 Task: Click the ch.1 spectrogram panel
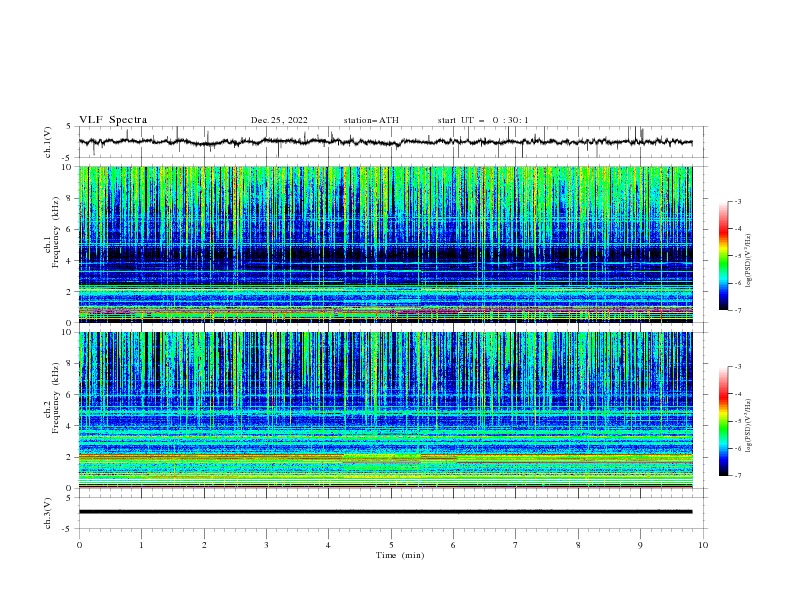(x=386, y=244)
